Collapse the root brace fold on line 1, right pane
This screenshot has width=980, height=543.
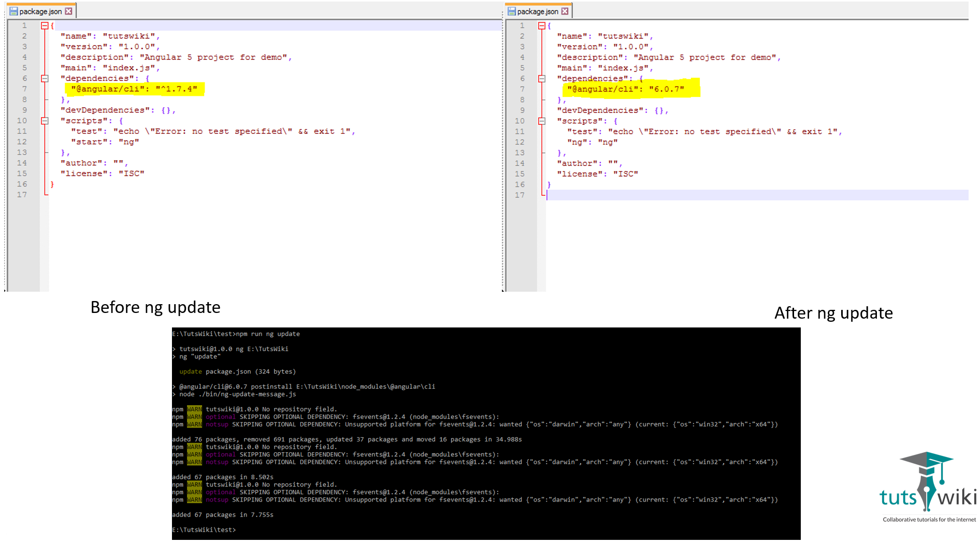542,26
